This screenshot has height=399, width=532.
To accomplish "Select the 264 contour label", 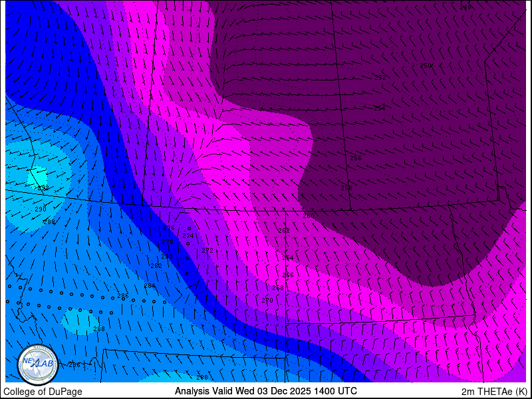I will point(288,258).
